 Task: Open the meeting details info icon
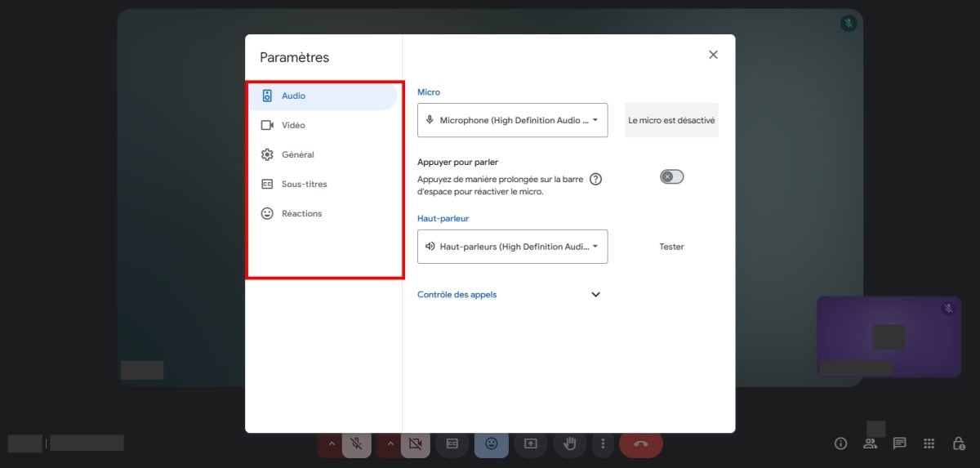pos(840,443)
